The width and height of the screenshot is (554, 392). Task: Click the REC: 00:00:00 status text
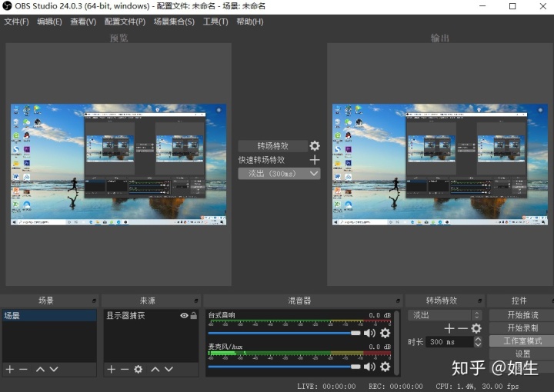[x=395, y=387]
